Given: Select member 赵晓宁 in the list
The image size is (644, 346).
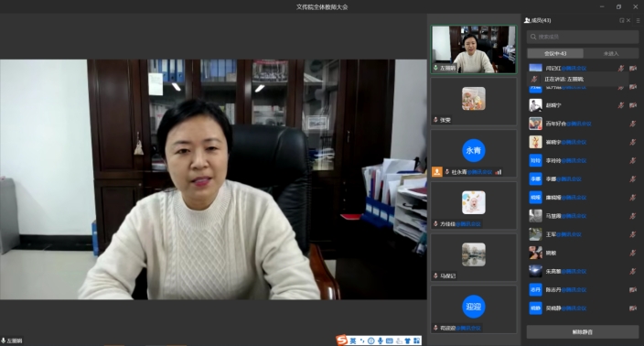Looking at the screenshot, I should click(x=583, y=105).
